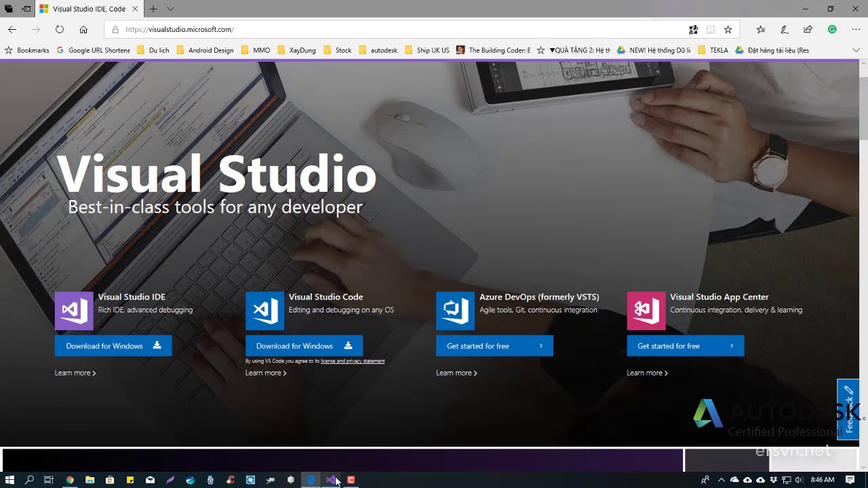Open the Grammarly extension icon
This screenshot has height=488, width=868.
click(832, 29)
